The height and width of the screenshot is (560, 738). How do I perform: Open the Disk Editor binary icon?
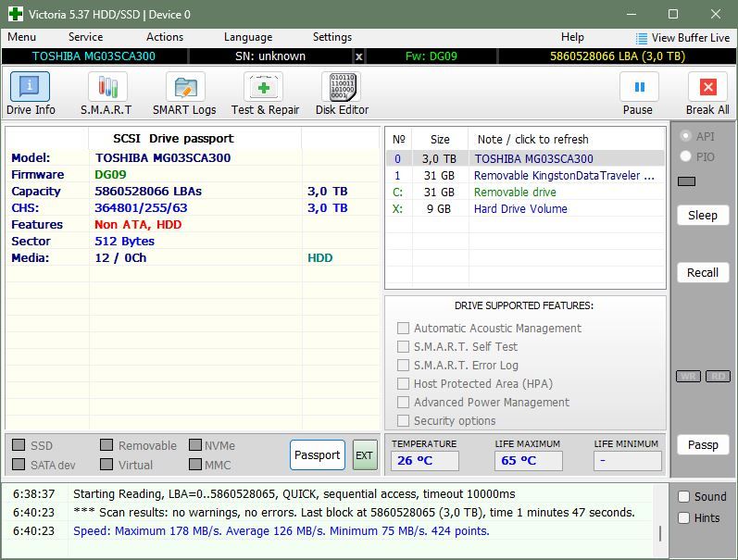point(342,87)
